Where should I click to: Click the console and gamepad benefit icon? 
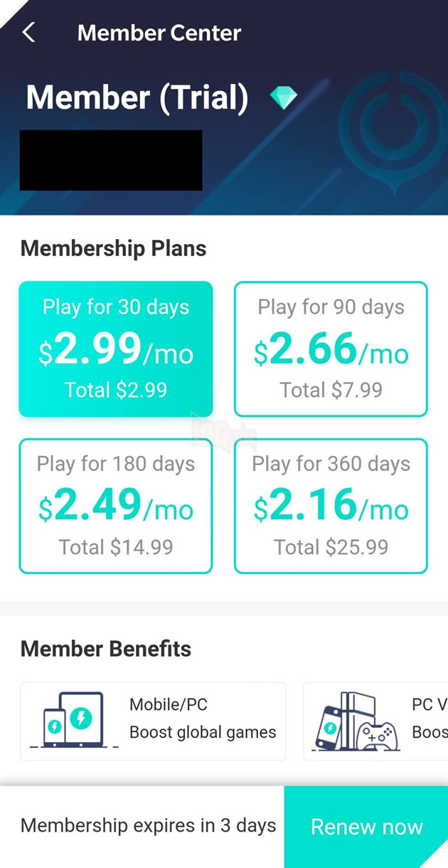pos(356,720)
